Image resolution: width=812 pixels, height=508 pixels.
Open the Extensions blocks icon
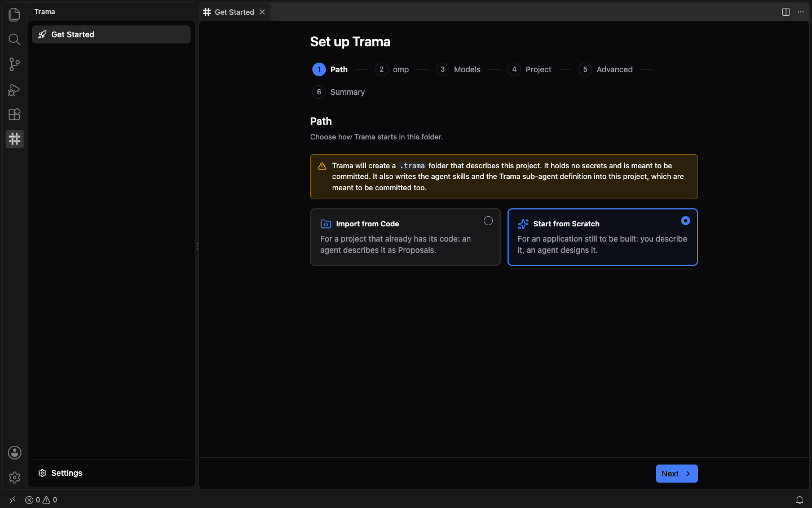coord(15,114)
